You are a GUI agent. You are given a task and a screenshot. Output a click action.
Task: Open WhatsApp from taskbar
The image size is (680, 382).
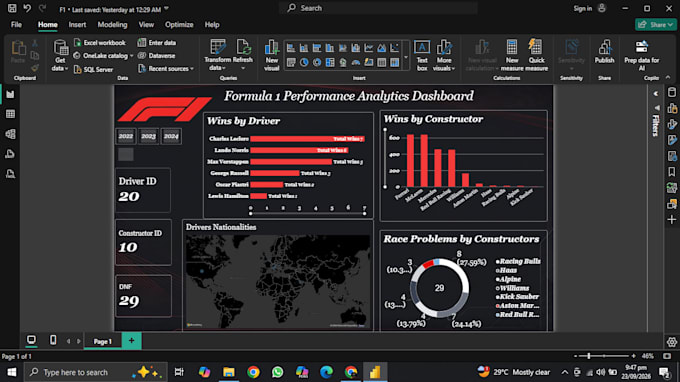pos(278,372)
